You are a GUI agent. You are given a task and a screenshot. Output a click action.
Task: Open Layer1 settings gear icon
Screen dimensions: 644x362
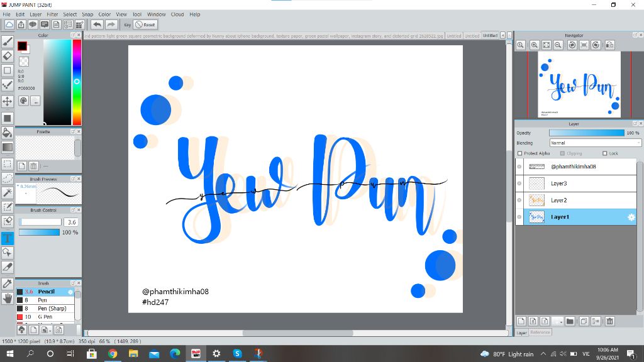pyautogui.click(x=631, y=217)
